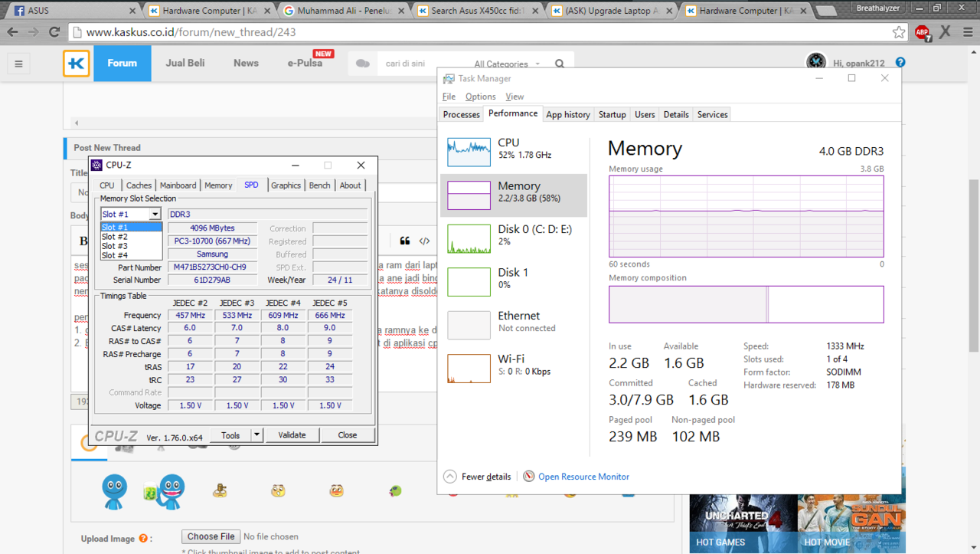
Task: Choose Slot #4 from the slot list
Action: (x=131, y=255)
